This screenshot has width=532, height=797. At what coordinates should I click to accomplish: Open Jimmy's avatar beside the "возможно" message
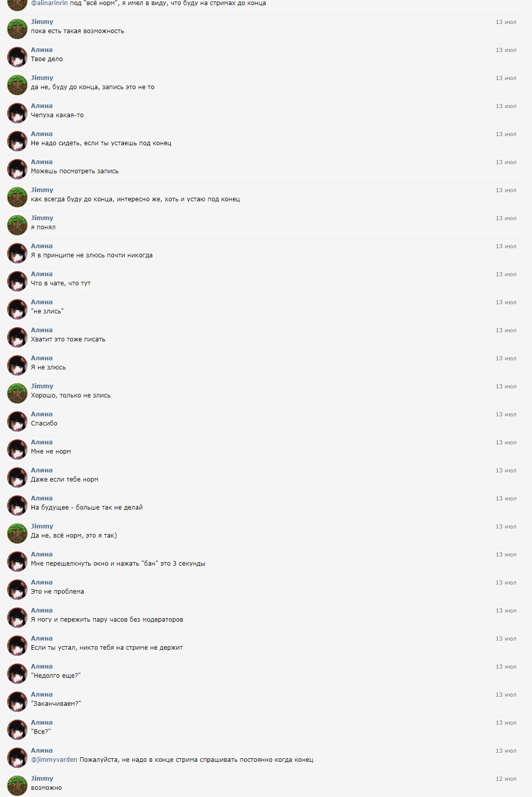coord(17,786)
